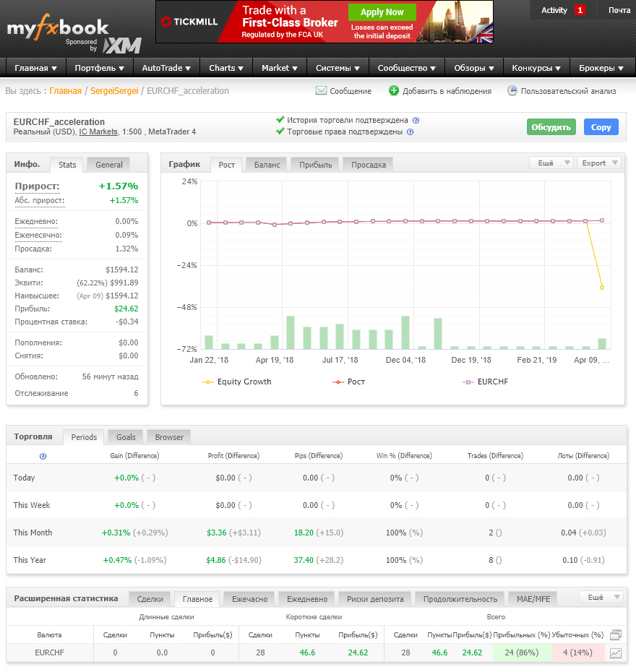This screenshot has width=636, height=672.
Task: Click the myfxbook logo
Action: [x=58, y=28]
